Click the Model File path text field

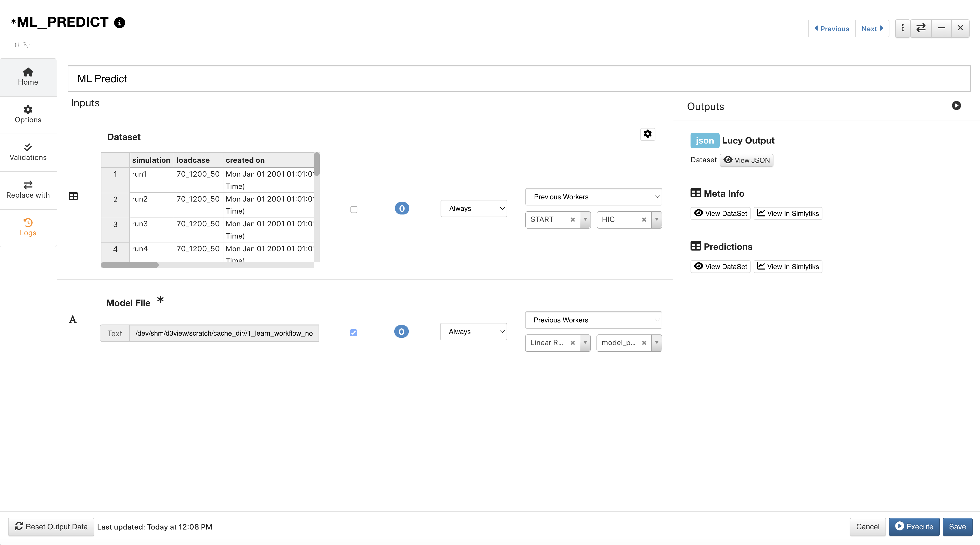click(224, 333)
